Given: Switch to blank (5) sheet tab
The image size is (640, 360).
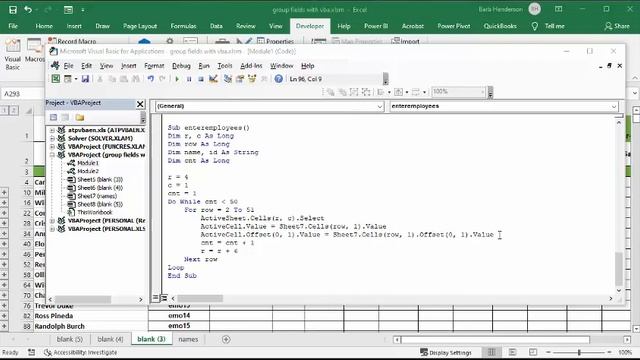Looking at the screenshot, I should coord(69,339).
